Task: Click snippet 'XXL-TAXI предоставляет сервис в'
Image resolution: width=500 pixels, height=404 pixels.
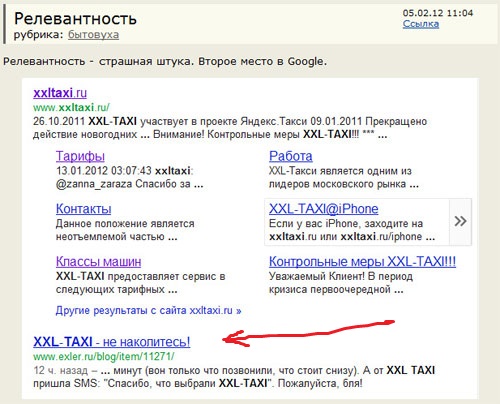Action: point(141,276)
